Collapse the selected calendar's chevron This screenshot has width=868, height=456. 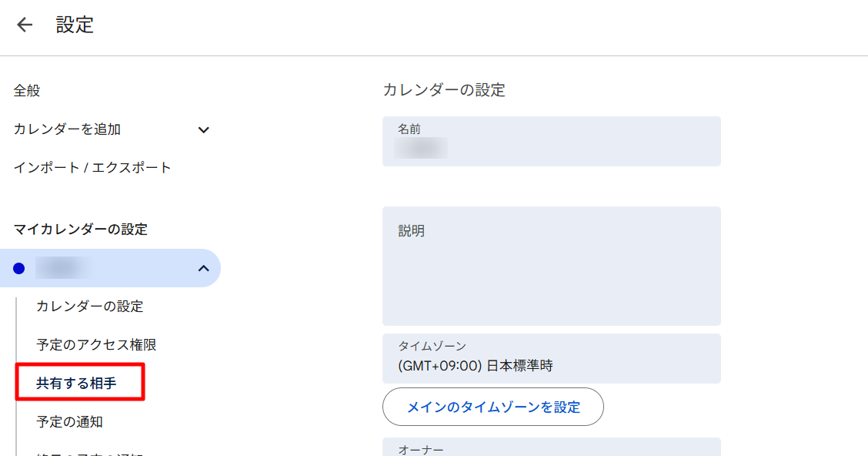tap(204, 268)
